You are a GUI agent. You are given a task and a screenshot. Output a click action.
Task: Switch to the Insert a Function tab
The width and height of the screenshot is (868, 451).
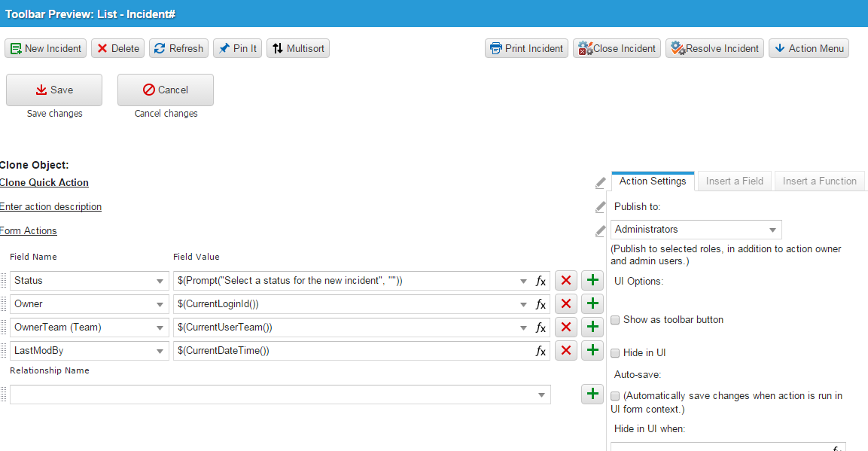(819, 181)
